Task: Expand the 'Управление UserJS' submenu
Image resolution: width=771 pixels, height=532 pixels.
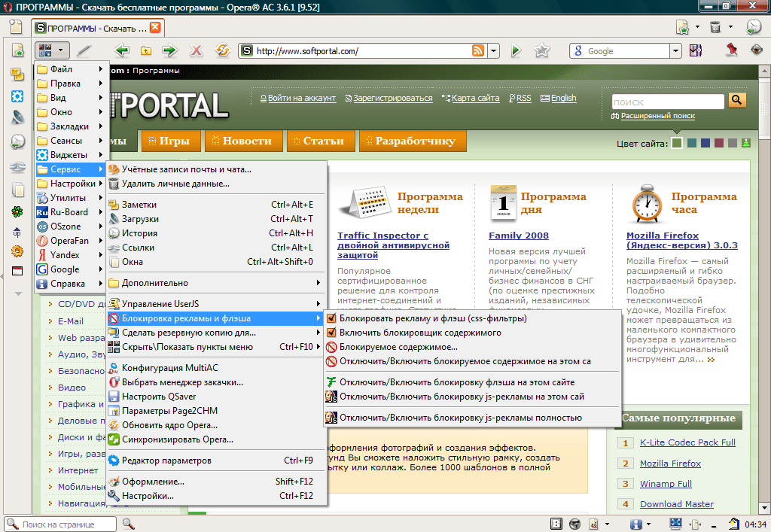Action: (217, 303)
